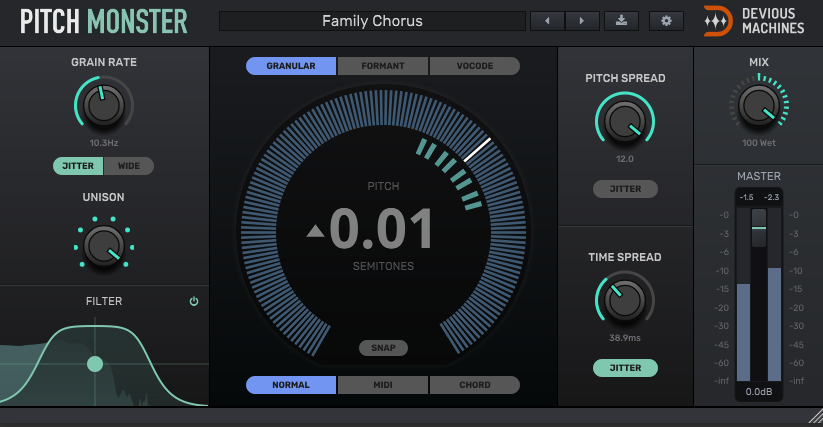Click the next preset arrow
Image resolution: width=823 pixels, height=427 pixels.
583,21
